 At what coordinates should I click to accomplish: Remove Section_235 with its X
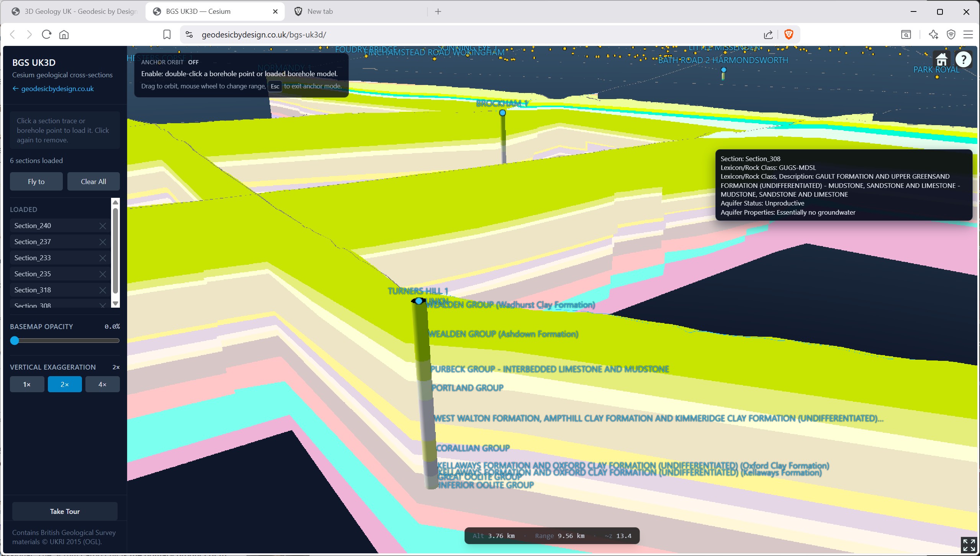click(x=103, y=274)
